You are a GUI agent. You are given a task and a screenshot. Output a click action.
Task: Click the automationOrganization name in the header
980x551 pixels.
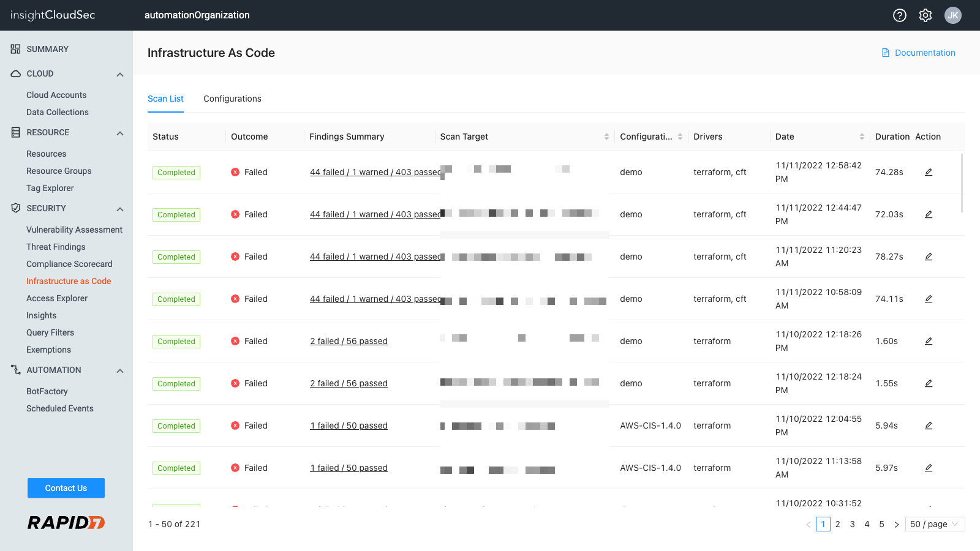click(x=197, y=15)
